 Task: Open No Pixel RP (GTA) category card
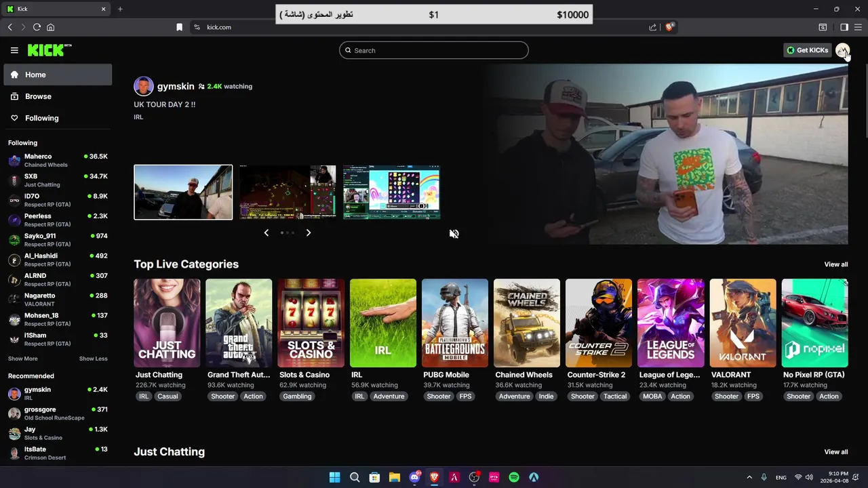point(814,323)
